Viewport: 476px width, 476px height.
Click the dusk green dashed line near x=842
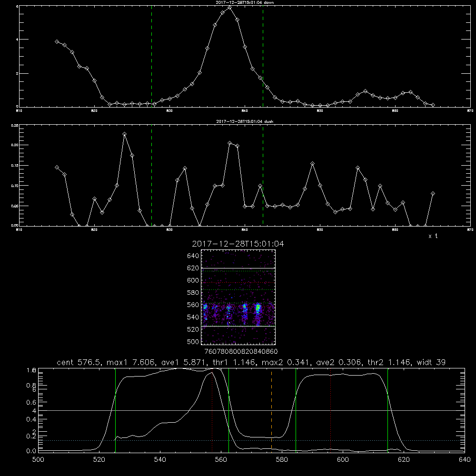click(263, 175)
